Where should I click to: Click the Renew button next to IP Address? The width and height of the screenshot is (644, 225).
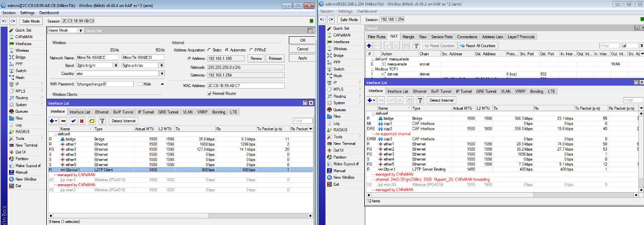coord(256,58)
